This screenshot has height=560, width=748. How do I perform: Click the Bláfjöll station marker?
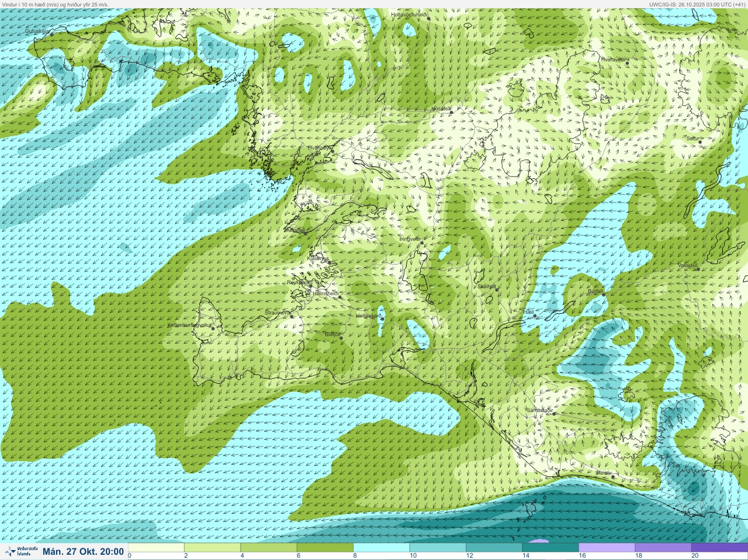pyautogui.click(x=341, y=337)
